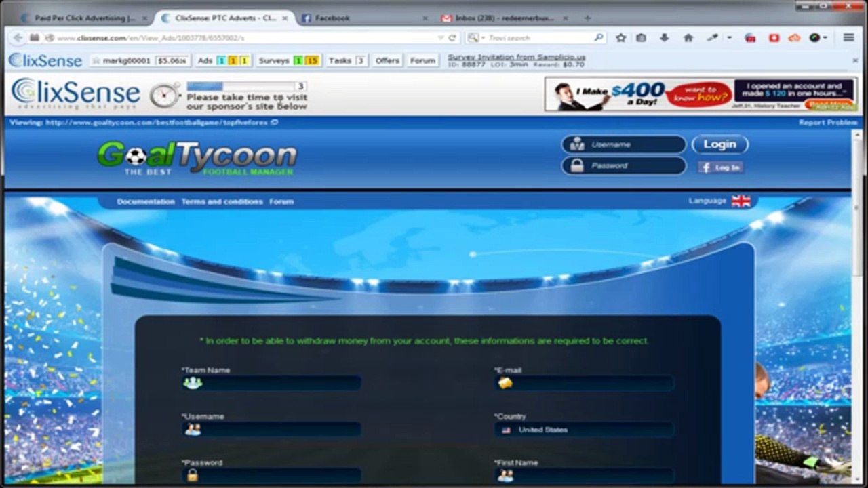868x488 pixels.
Task: Open the bookmarks list clipboard icon
Action: pyautogui.click(x=642, y=38)
